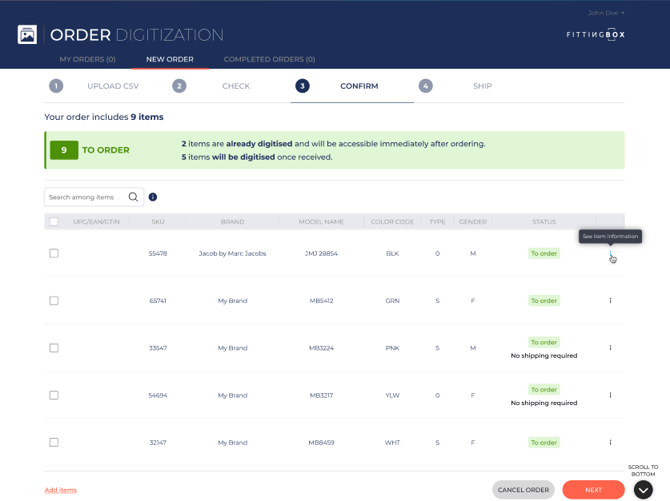Image resolution: width=670 pixels, height=501 pixels.
Task: Switch to the My Orders tab
Action: 87,60
